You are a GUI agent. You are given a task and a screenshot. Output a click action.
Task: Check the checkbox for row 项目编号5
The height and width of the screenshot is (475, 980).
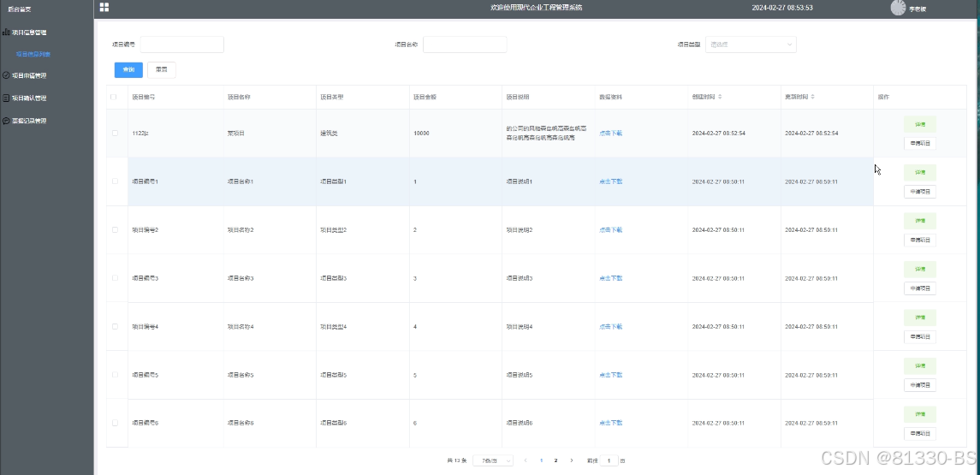point(115,375)
